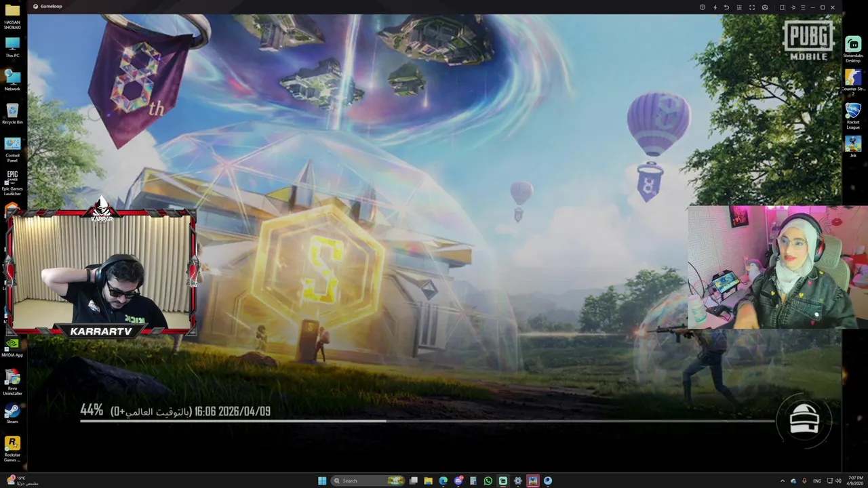This screenshot has width=868, height=488.
Task: Select Rocket League desktop shortcut
Action: [853, 116]
